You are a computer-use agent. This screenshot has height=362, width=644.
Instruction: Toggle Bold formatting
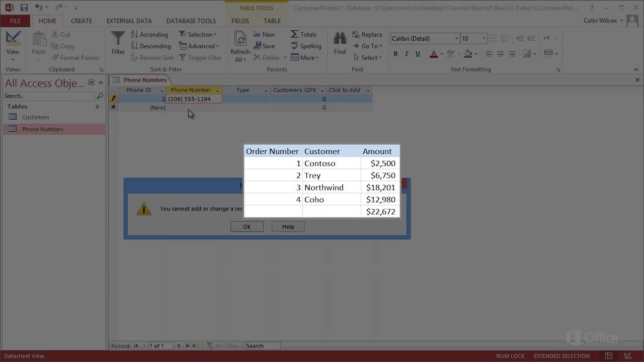395,54
